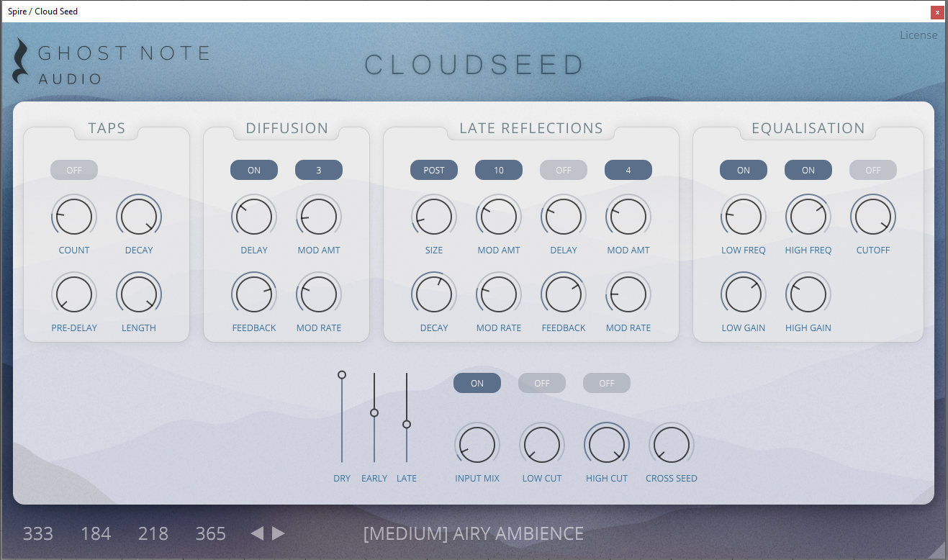Click the MOD RATE knob beside Late DECAY
Viewport: 948px width, 560px height.
499,294
